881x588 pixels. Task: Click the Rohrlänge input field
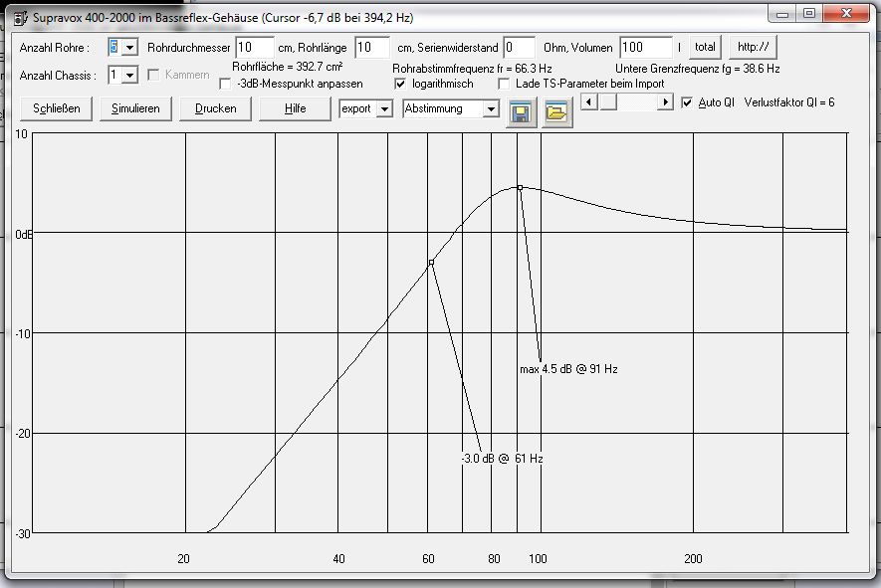tap(372, 48)
